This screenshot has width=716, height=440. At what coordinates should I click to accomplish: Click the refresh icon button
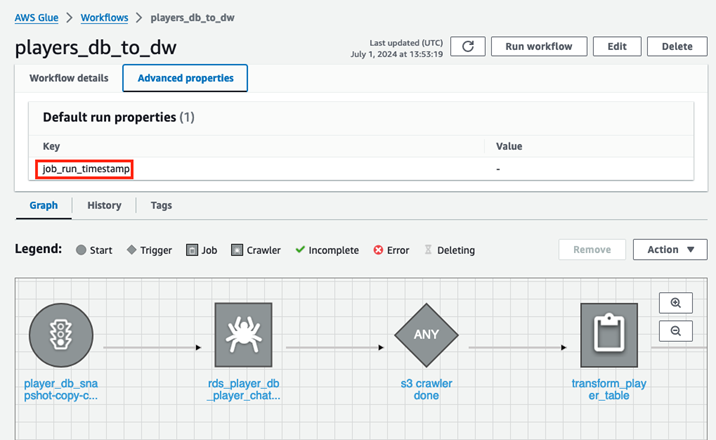click(468, 47)
